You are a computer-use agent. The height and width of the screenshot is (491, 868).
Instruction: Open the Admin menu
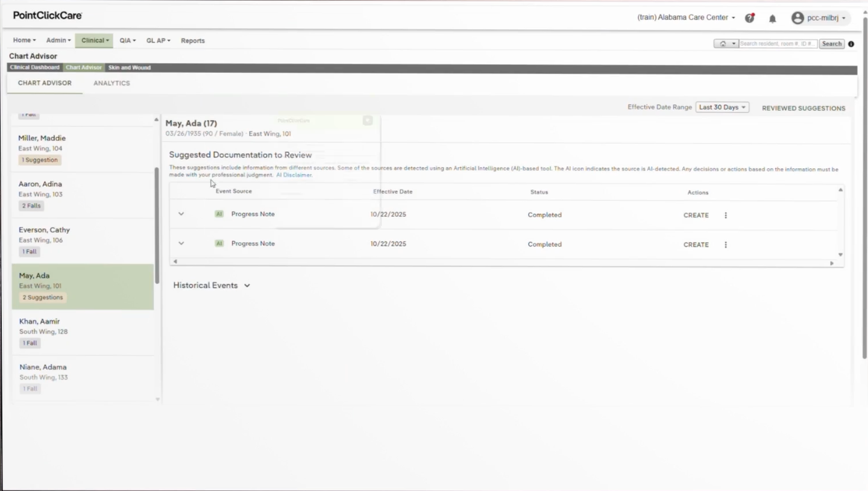[x=58, y=40]
